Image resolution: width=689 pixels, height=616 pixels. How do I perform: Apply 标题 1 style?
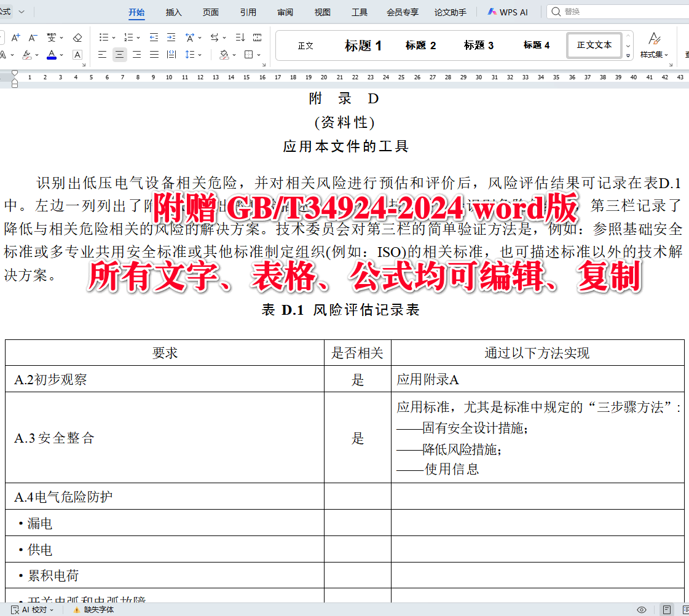363,45
